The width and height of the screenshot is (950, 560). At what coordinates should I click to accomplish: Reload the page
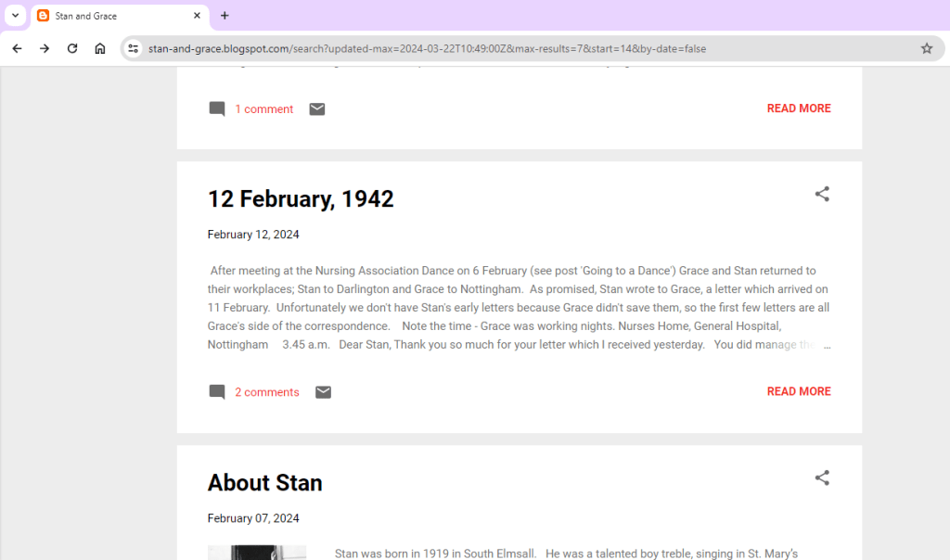[72, 48]
